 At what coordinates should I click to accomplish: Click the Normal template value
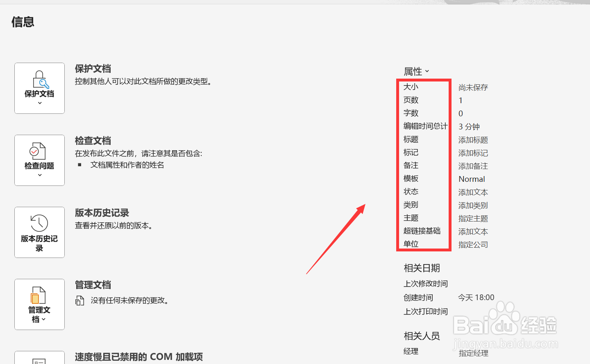tap(471, 179)
